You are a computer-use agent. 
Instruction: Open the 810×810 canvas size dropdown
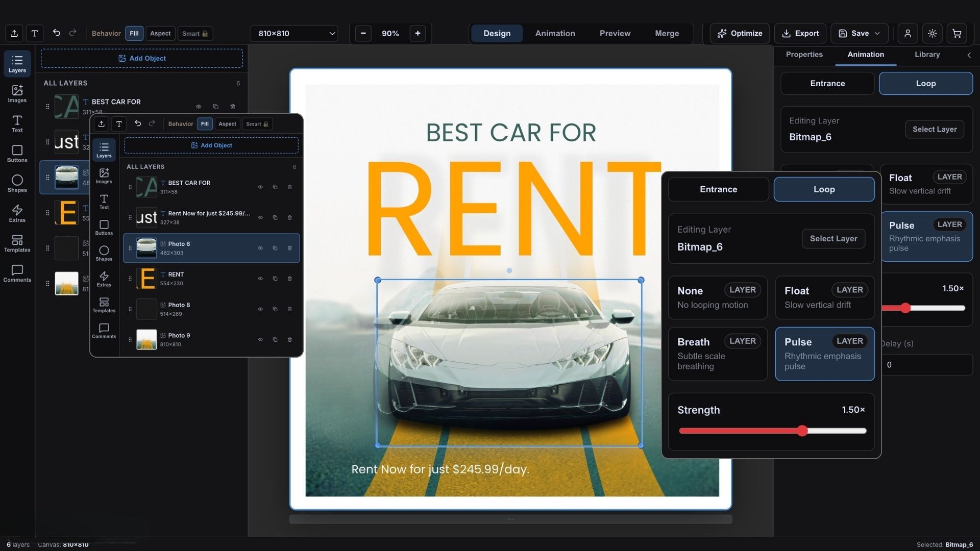[x=295, y=34]
